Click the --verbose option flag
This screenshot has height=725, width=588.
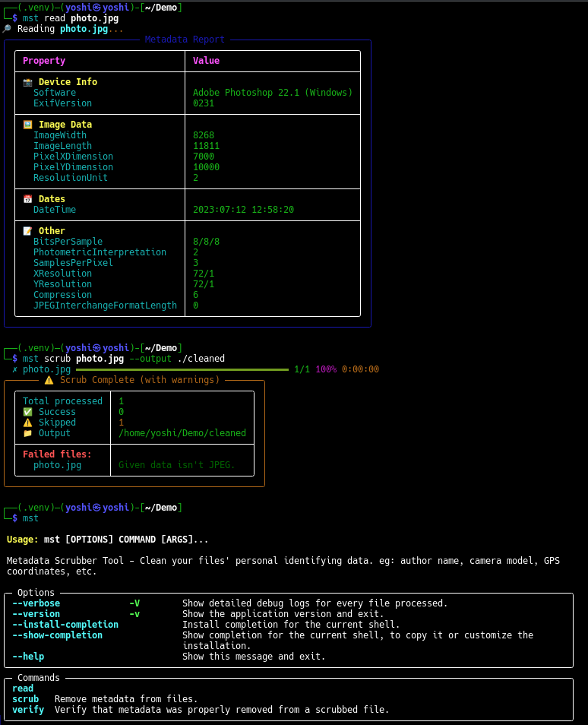coord(36,603)
